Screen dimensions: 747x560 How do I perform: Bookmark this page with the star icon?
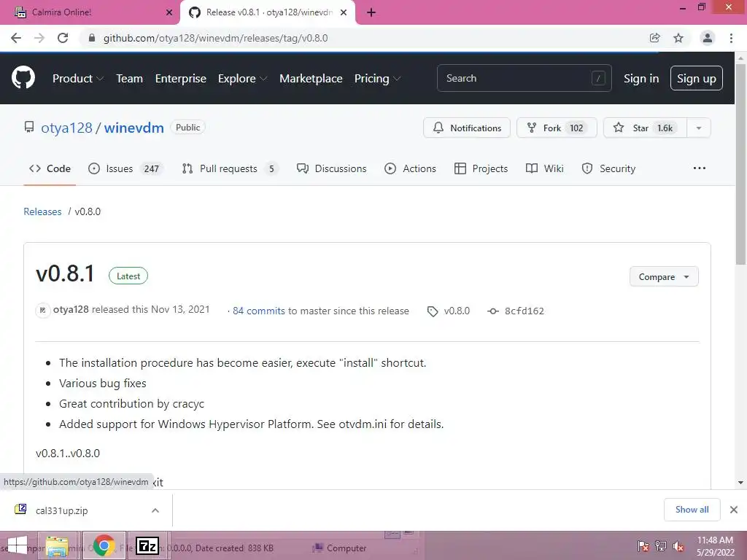click(x=678, y=38)
